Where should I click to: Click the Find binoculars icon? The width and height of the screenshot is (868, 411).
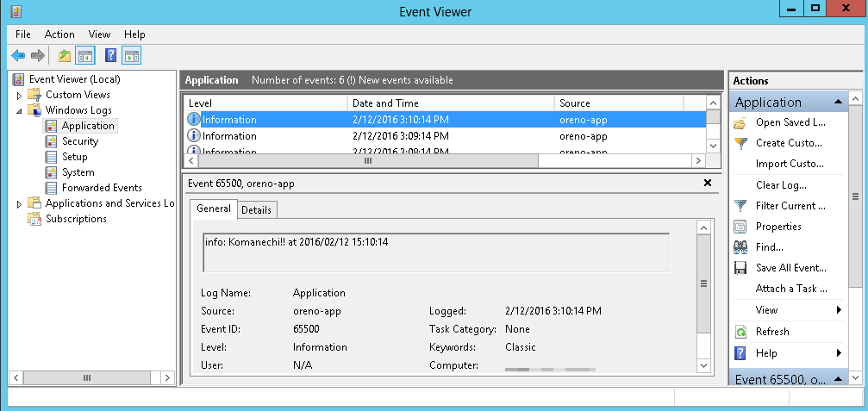tap(740, 247)
